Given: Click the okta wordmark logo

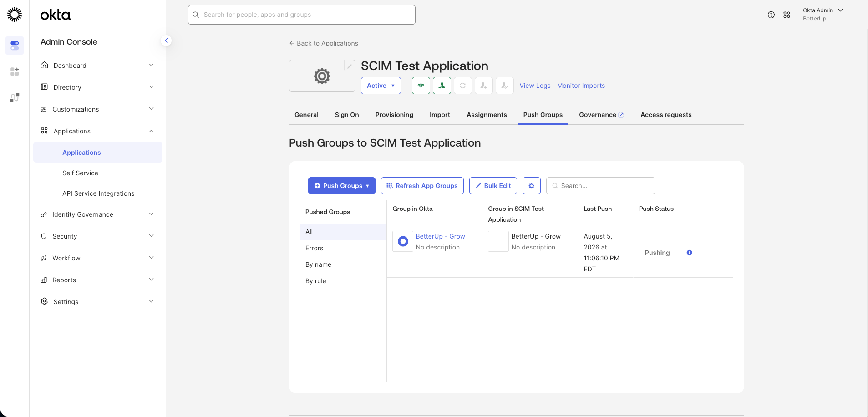Looking at the screenshot, I should [56, 15].
